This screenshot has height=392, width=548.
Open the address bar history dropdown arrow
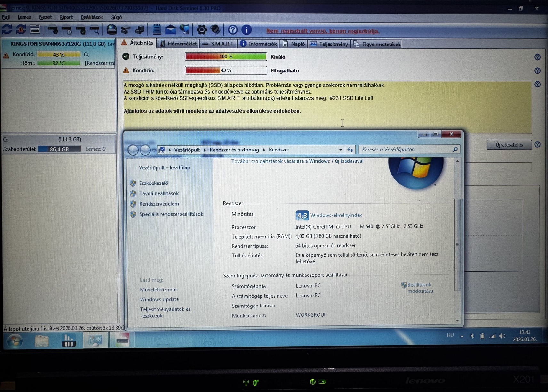341,150
